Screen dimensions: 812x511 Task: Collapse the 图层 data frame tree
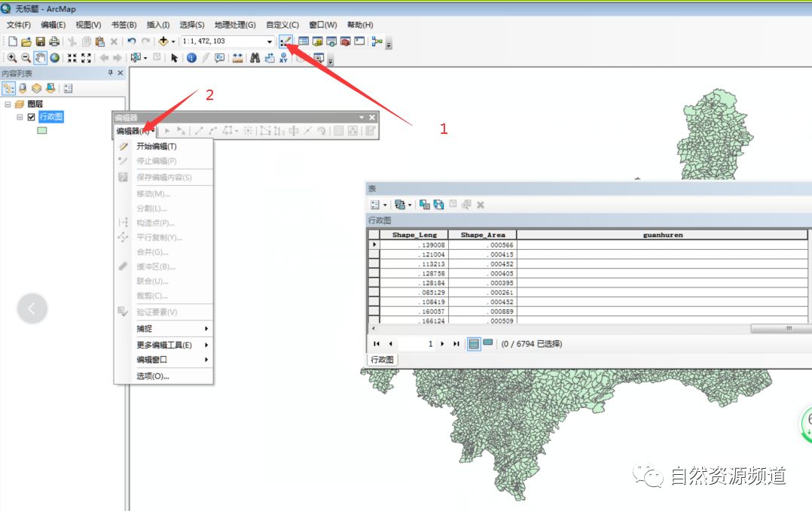point(8,104)
